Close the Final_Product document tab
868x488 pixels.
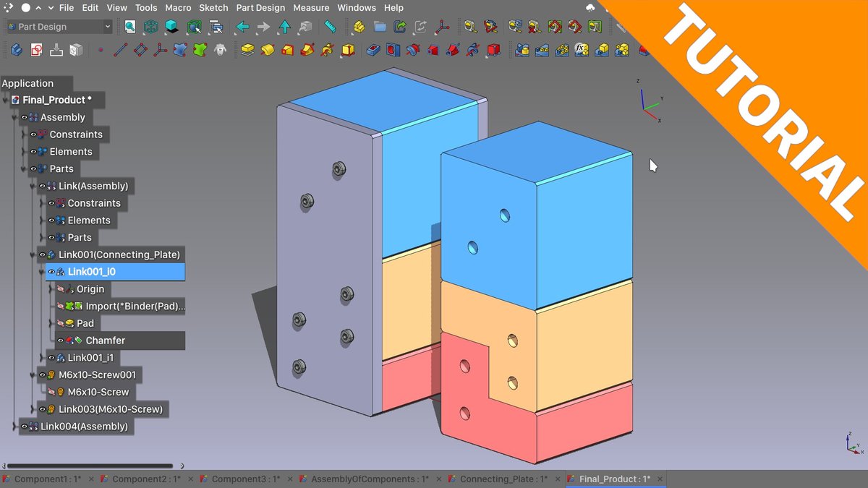660,479
